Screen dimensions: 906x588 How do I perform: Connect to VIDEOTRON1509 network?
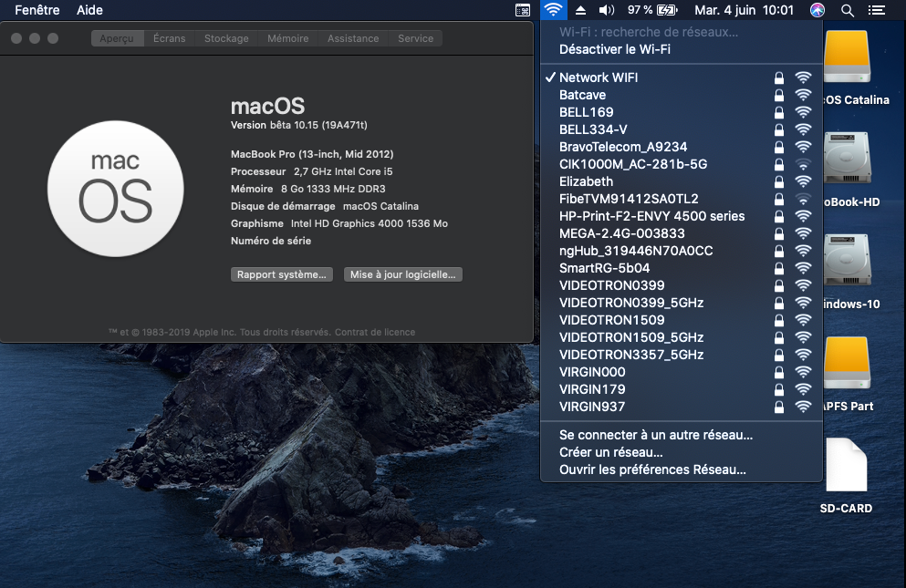click(x=682, y=320)
